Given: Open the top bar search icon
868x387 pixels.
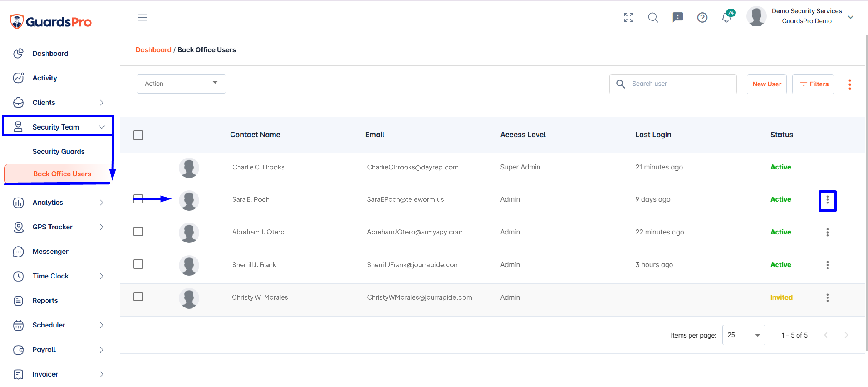Looking at the screenshot, I should 653,17.
